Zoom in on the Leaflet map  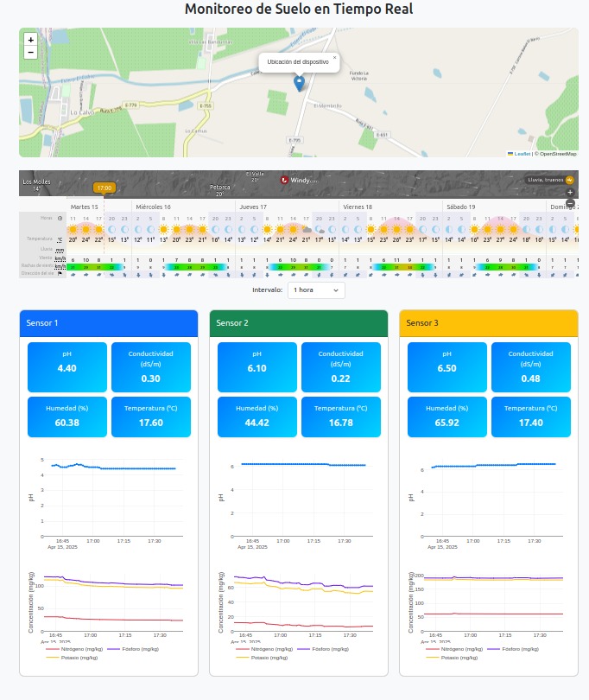[x=30, y=39]
